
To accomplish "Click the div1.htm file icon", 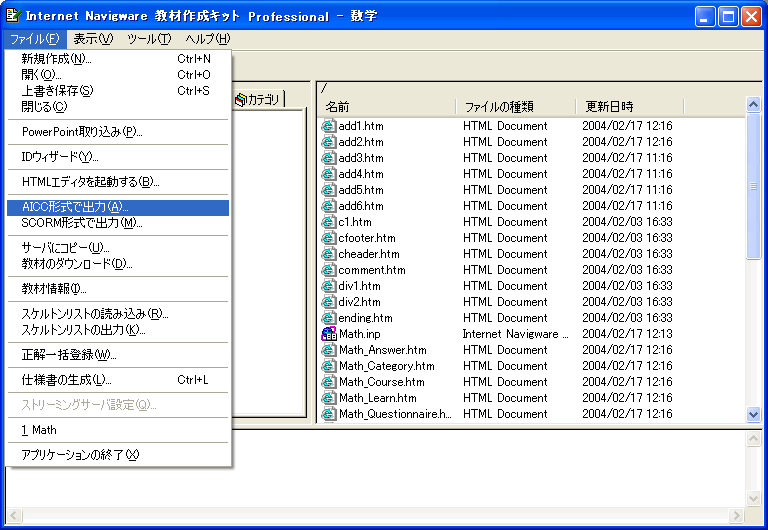I will coord(328,286).
